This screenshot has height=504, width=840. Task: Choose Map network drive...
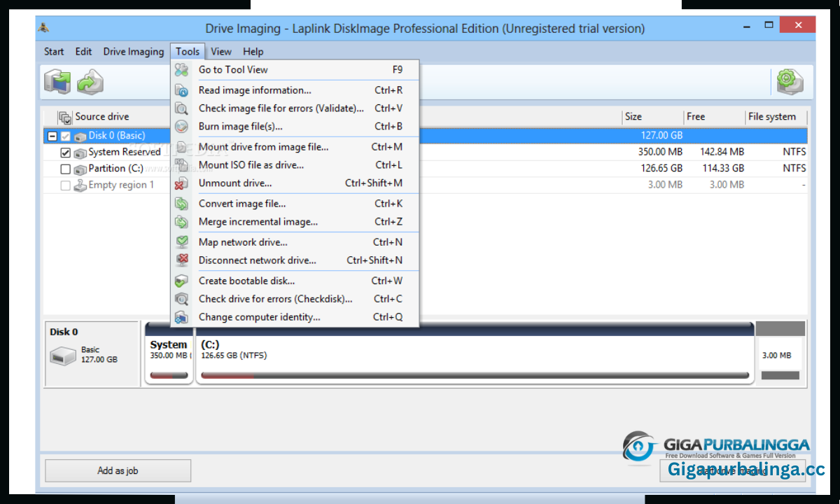tap(295, 242)
